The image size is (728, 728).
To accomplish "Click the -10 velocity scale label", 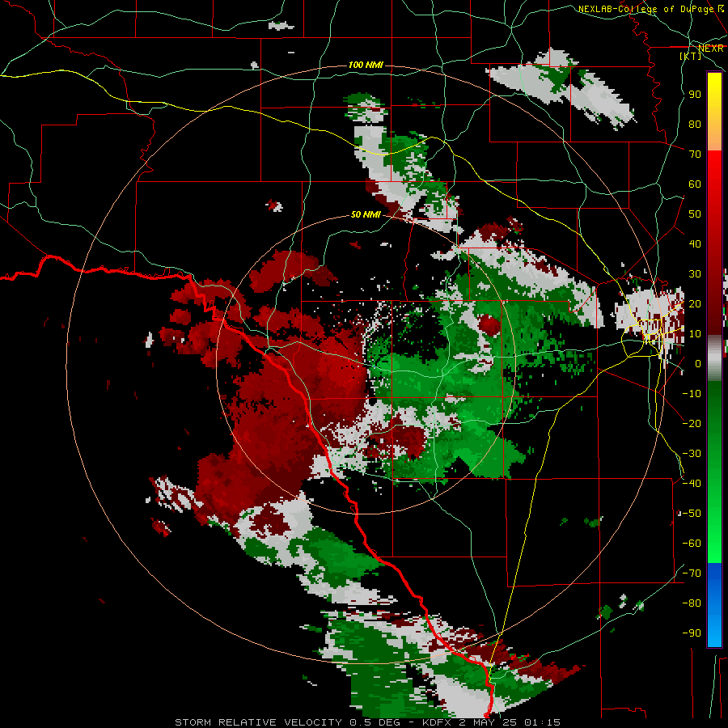I will coord(692,394).
